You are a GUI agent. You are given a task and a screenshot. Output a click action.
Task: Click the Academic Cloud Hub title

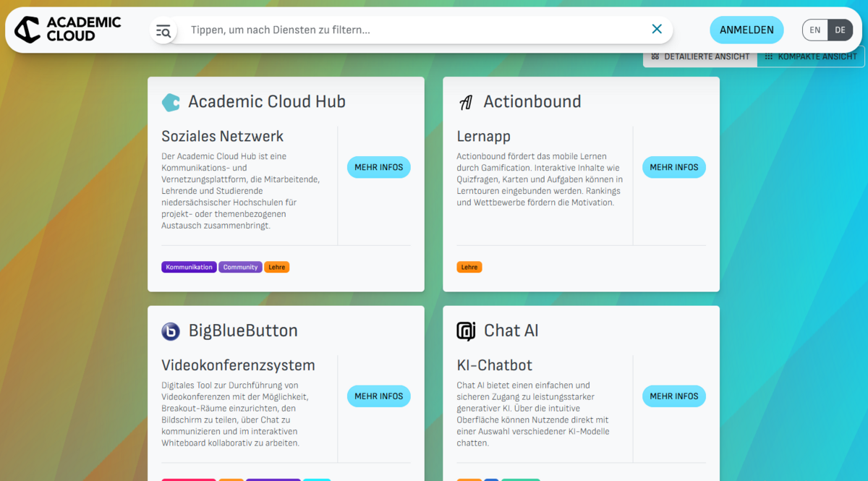[267, 102]
